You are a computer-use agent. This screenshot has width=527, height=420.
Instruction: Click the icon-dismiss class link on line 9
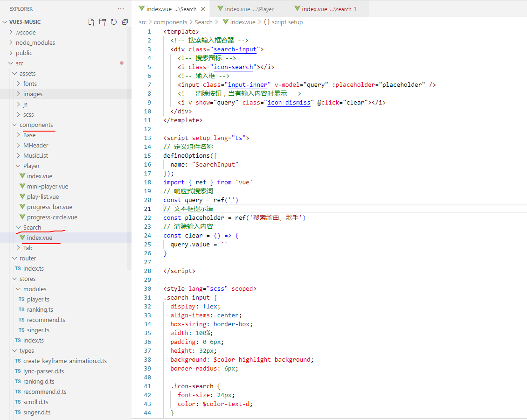click(289, 103)
